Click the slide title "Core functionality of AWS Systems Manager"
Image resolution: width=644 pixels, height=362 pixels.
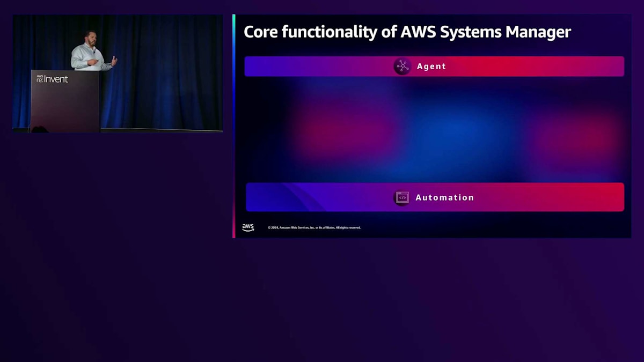(x=407, y=32)
